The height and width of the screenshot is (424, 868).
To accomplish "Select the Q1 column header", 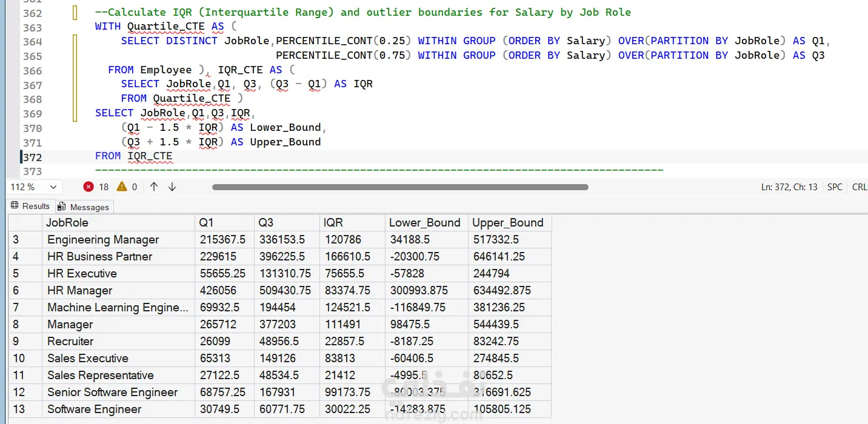I will (x=224, y=222).
